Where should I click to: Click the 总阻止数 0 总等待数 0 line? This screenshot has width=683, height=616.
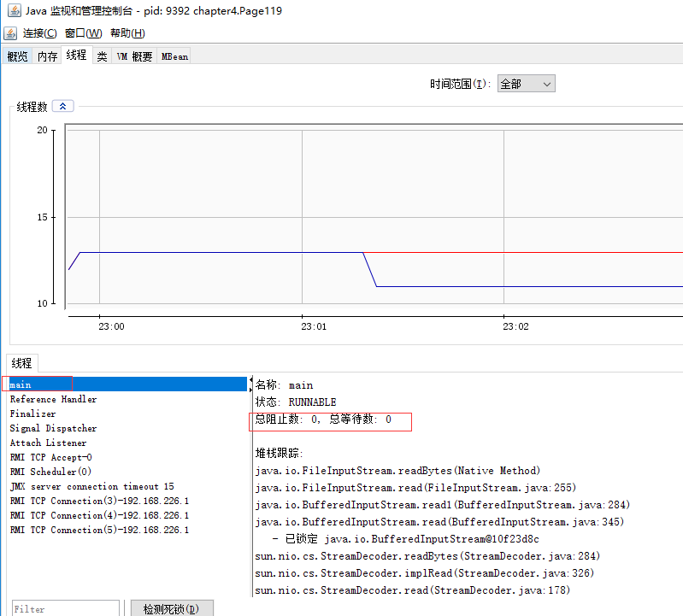point(323,419)
